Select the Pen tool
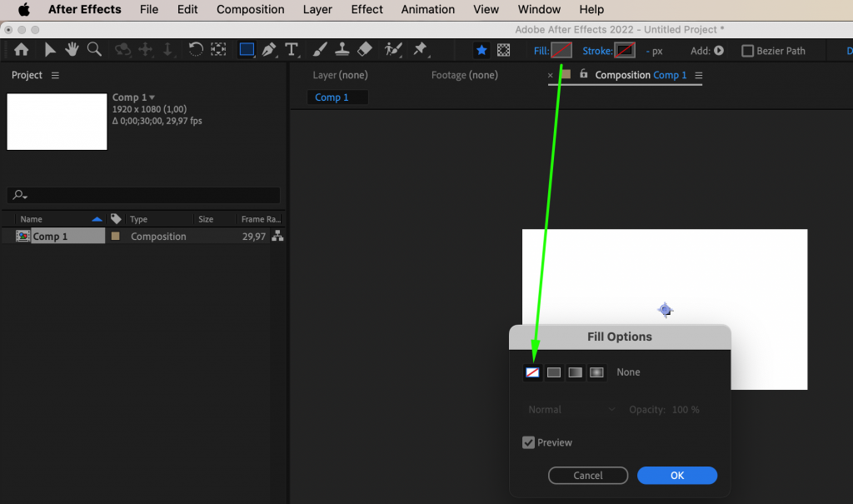Image resolution: width=853 pixels, height=504 pixels. (269, 50)
